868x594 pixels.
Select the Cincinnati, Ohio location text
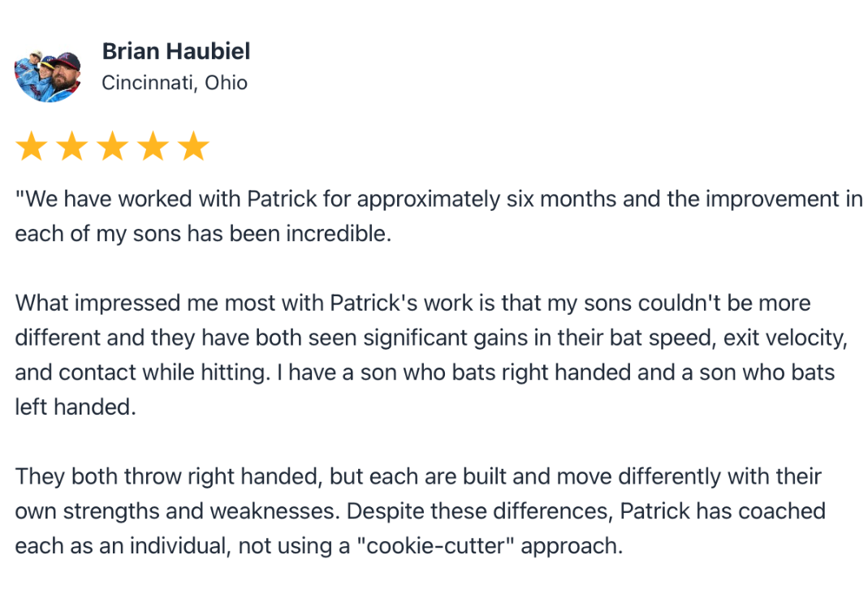pyautogui.click(x=175, y=83)
